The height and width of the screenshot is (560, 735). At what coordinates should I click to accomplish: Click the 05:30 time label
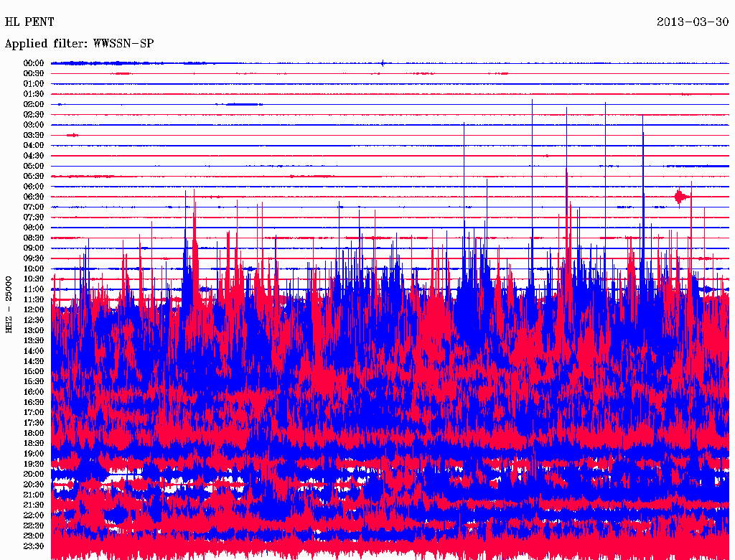[33, 176]
